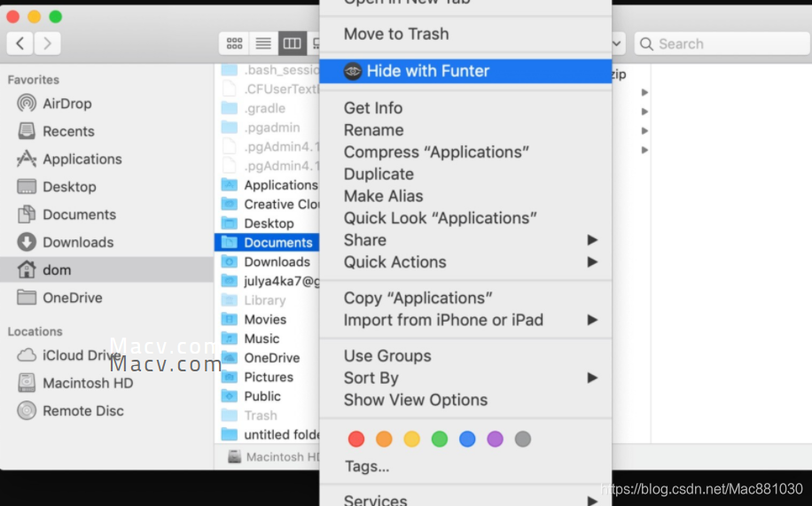
Task: Choose Use Groups
Action: click(465, 356)
